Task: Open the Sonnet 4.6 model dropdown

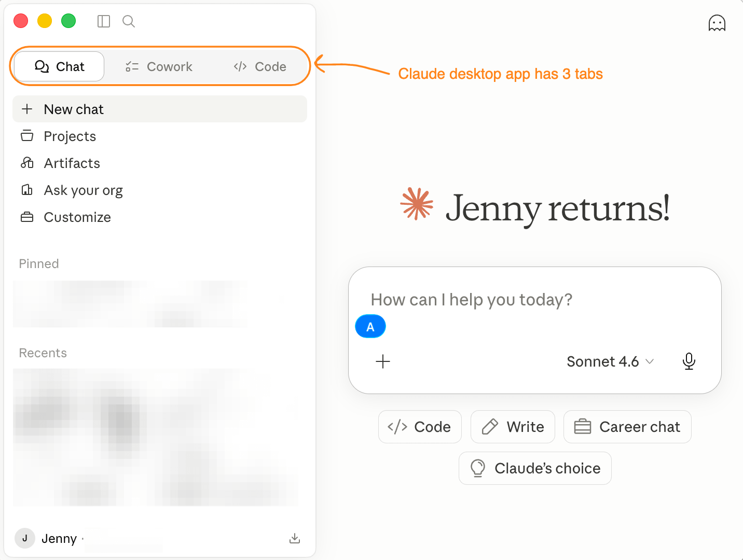Action: 610,361
